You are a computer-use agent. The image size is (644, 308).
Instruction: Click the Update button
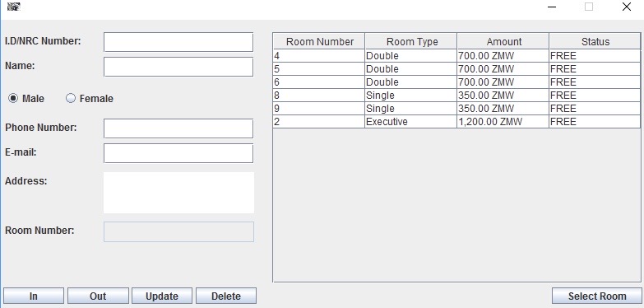[162, 296]
